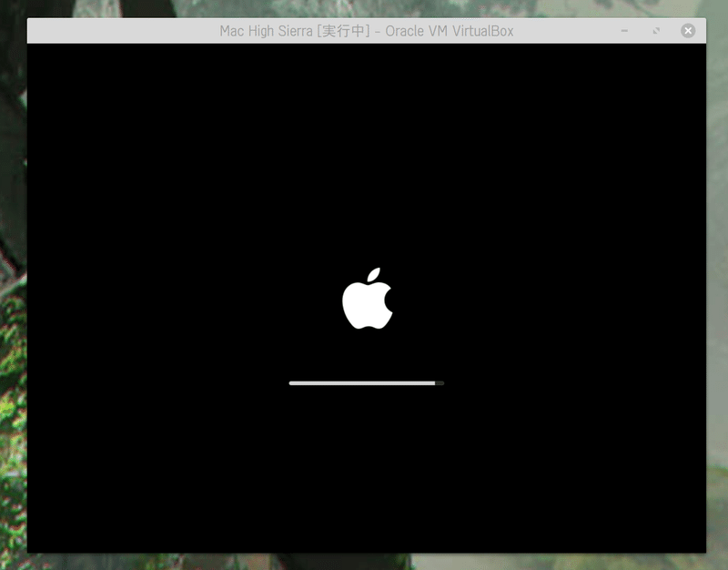This screenshot has width=728, height=570.
Task: Click the window title 'Mac High Sierra [実行中] - Oracle VM VirtualBox'
Action: [367, 31]
